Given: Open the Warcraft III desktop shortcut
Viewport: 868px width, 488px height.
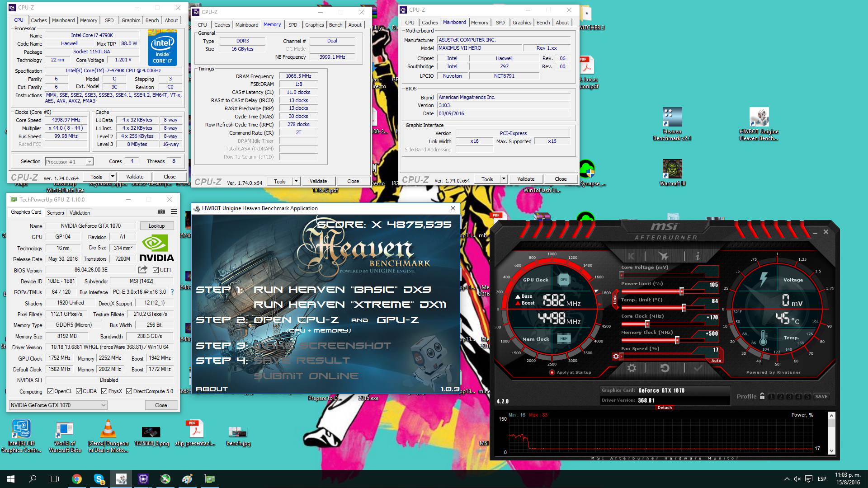Looking at the screenshot, I should [x=672, y=173].
